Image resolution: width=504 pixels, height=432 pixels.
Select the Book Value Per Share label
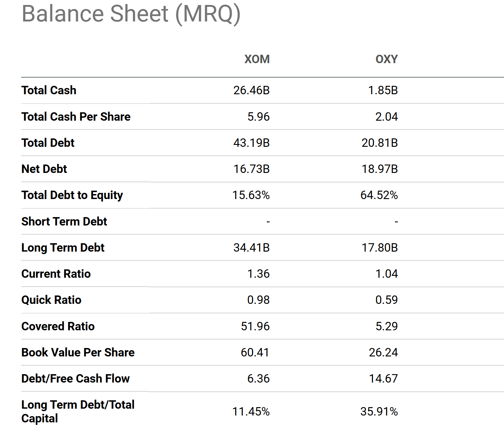(x=78, y=352)
